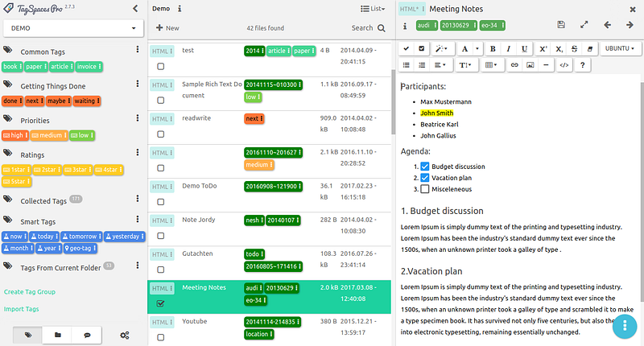
Task: Tick the Misceleneous agenda checkbox
Action: tap(425, 189)
